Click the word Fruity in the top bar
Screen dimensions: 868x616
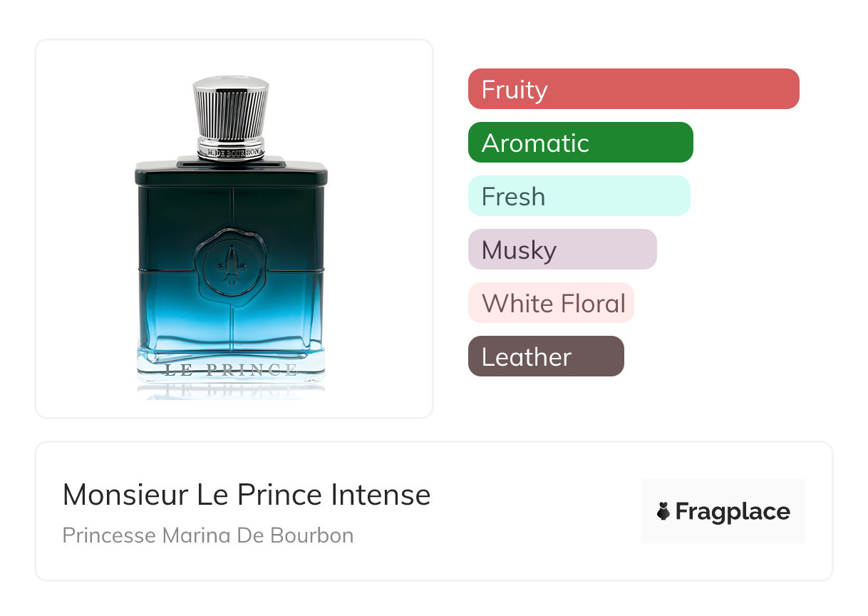pos(515,90)
